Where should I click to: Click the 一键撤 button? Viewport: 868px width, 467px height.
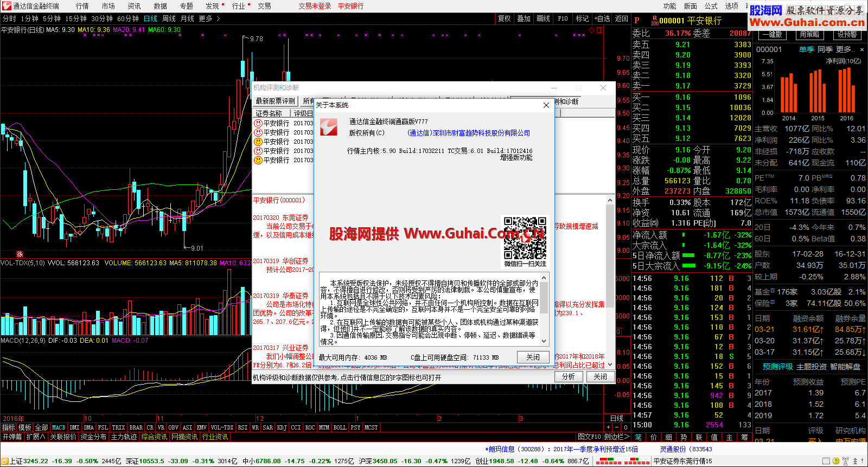pyautogui.click(x=773, y=34)
